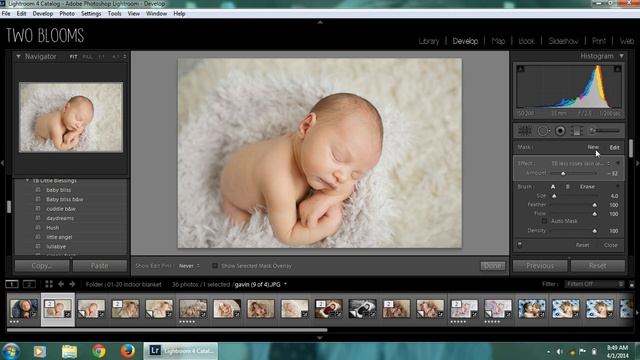The image size is (640, 360).
Task: Go back with filmstrip left arrow
Action: coord(61,284)
